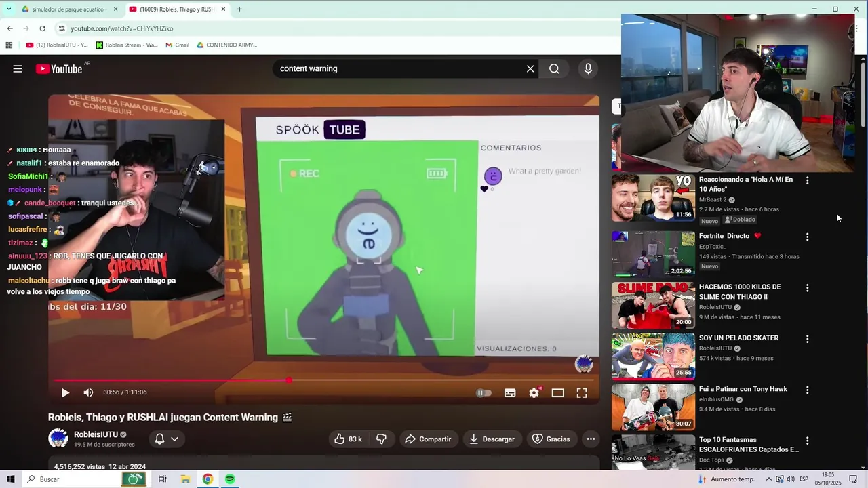Image resolution: width=868 pixels, height=488 pixels.
Task: Open Task View in taskbar
Action: click(163, 479)
